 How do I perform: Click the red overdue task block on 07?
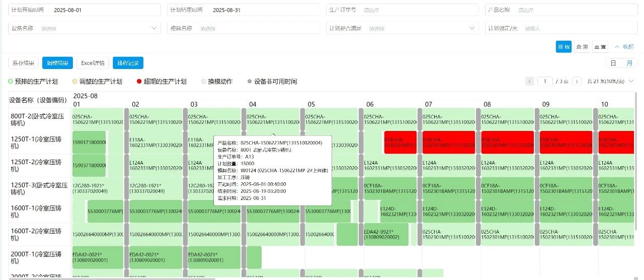[449, 143]
